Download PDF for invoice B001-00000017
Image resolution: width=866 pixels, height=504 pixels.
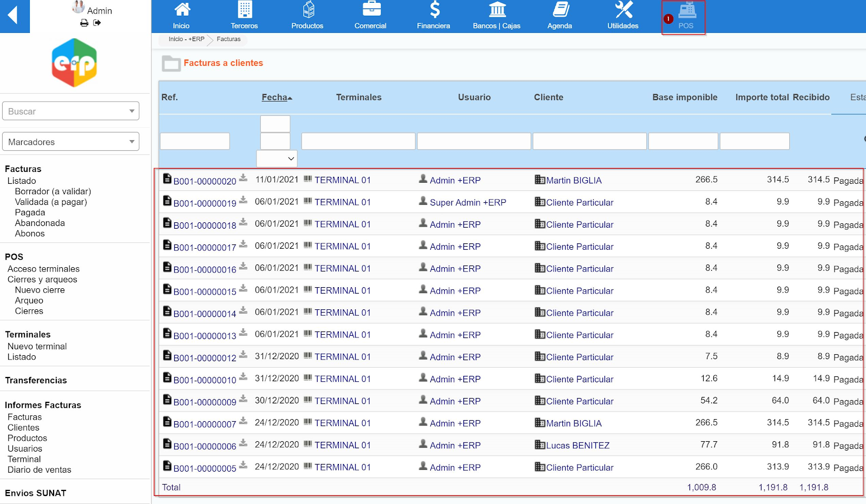tap(244, 244)
